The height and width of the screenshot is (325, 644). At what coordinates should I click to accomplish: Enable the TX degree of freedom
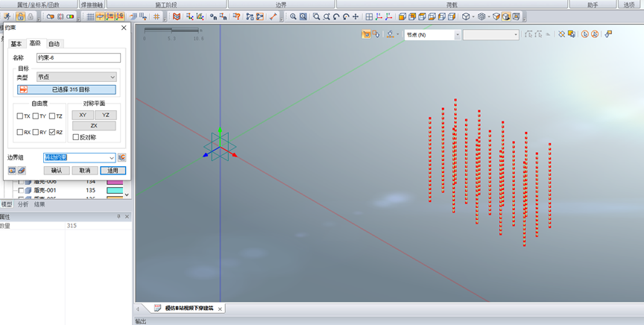(19, 116)
